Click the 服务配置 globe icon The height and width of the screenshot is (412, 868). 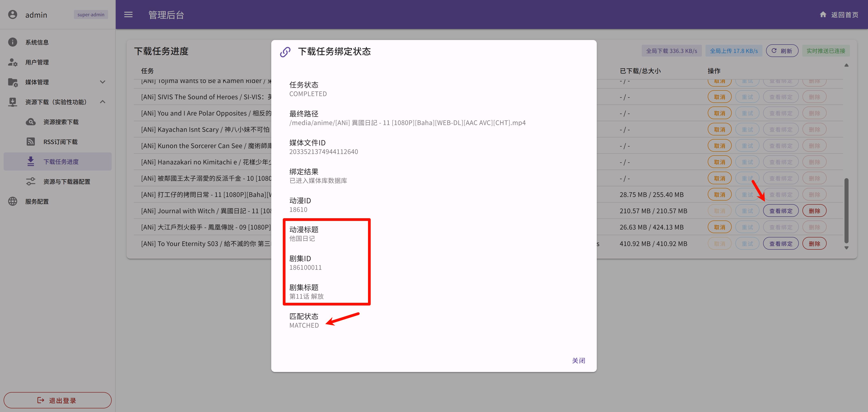[x=12, y=201]
